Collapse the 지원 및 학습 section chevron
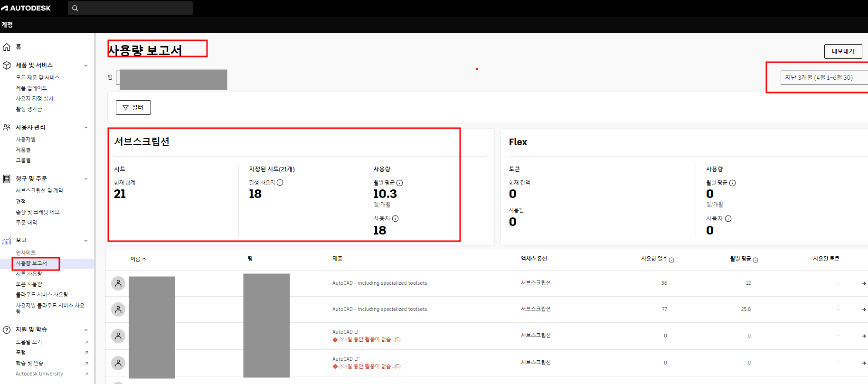This screenshot has height=384, width=868. [86, 330]
